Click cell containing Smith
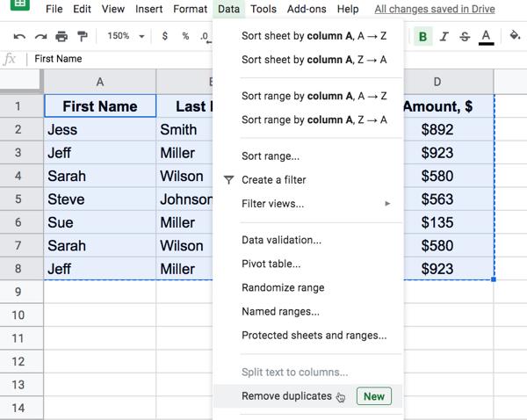 tap(184, 129)
